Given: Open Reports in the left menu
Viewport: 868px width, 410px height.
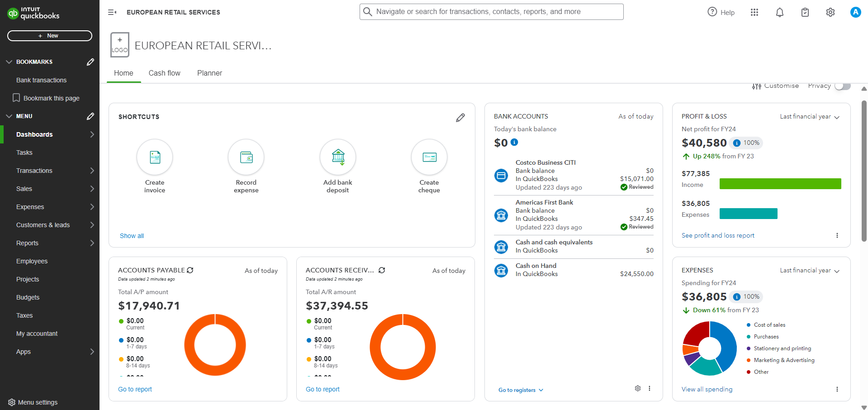Looking at the screenshot, I should tap(28, 243).
